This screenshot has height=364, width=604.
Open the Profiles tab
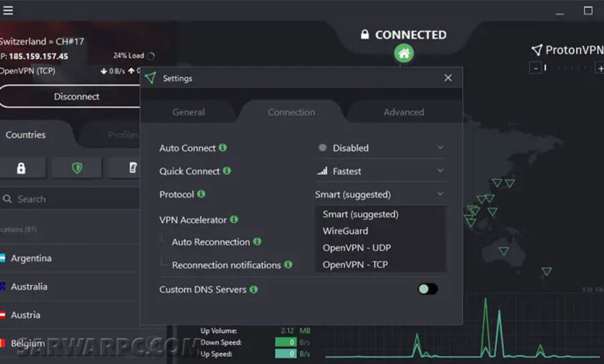click(x=123, y=135)
